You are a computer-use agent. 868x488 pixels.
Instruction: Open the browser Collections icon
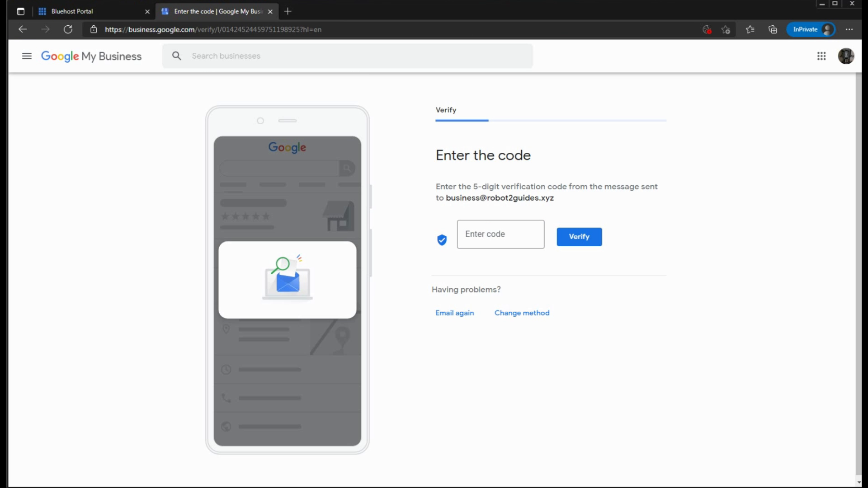(x=773, y=29)
